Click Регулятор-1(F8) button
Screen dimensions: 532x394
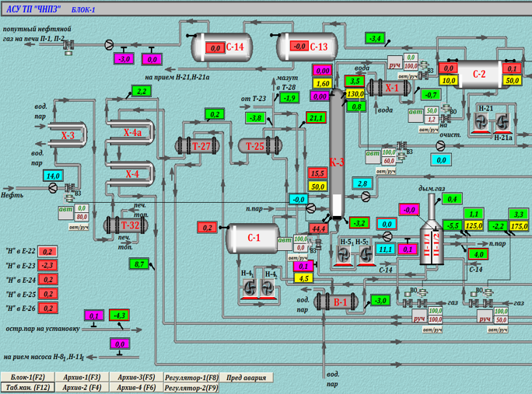pos(191,378)
